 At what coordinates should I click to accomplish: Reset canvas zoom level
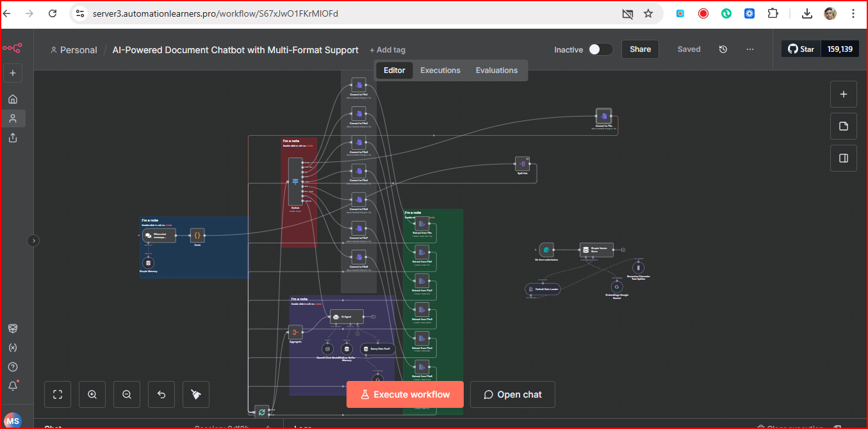point(161,394)
